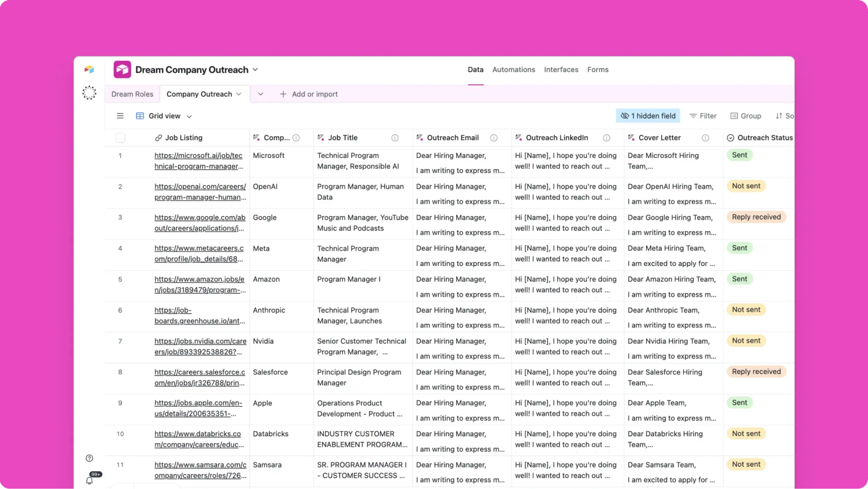The image size is (868, 489).
Task: Select the Anthropic company cell
Action: pos(282,316)
